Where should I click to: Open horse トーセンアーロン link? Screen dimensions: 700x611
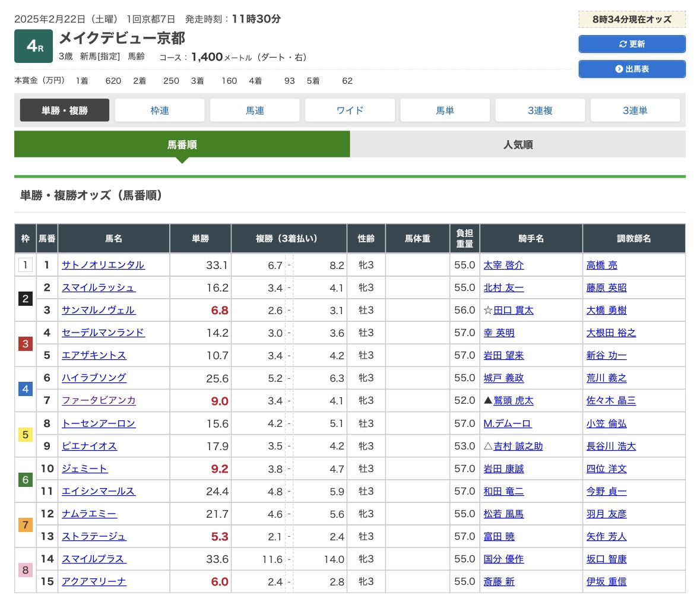(99, 423)
